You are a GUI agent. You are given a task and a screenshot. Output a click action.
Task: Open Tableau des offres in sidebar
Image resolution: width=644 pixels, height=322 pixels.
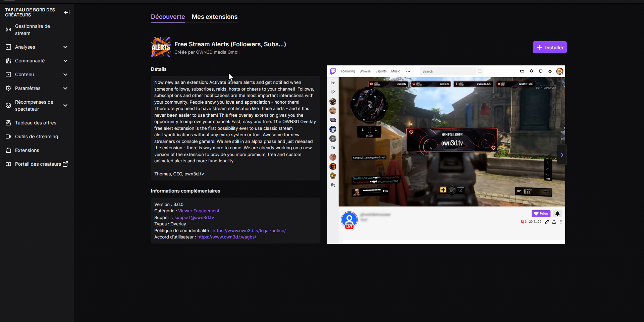(36, 123)
